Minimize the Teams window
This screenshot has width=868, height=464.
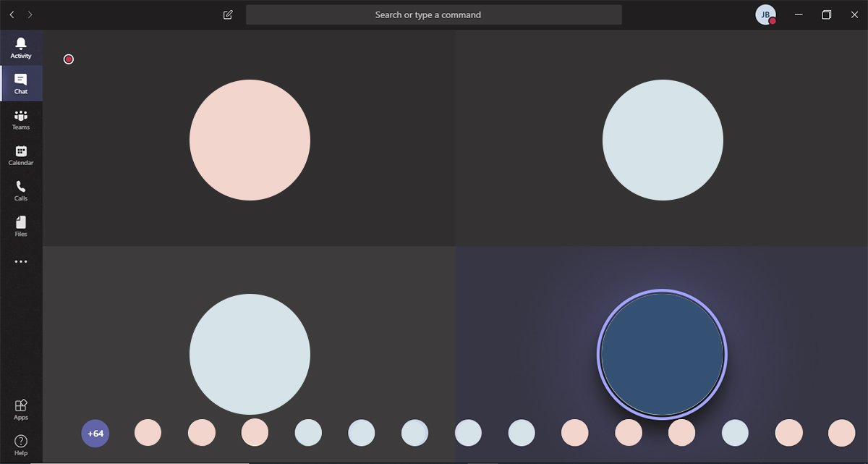pos(799,14)
